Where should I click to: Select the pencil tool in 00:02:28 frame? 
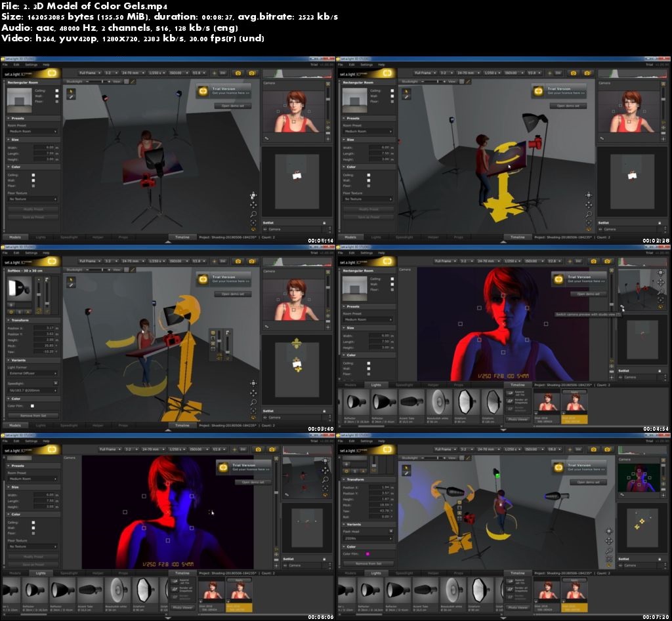click(x=407, y=97)
